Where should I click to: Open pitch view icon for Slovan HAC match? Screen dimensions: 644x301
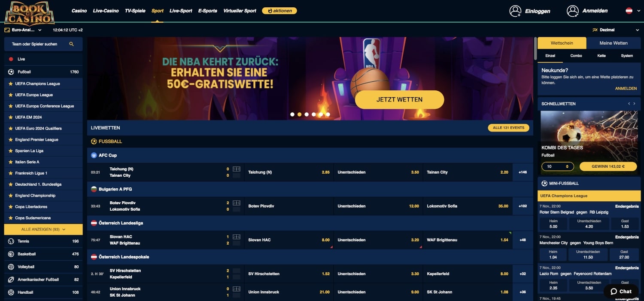point(236,237)
